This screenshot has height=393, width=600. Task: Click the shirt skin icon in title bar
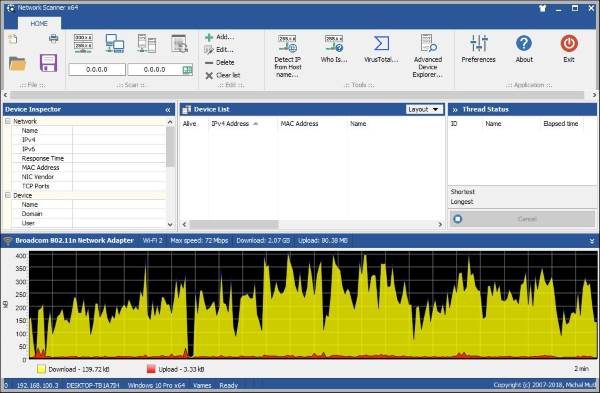click(542, 8)
